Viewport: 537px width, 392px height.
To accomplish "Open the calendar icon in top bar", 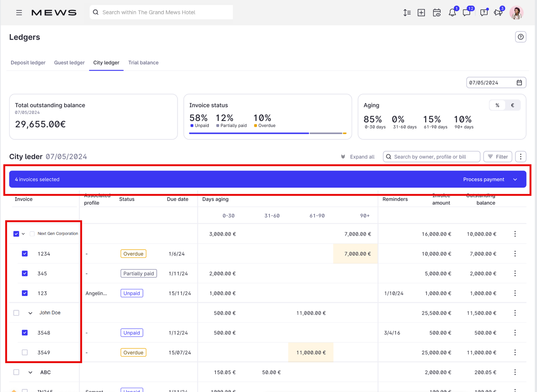I will click(437, 13).
